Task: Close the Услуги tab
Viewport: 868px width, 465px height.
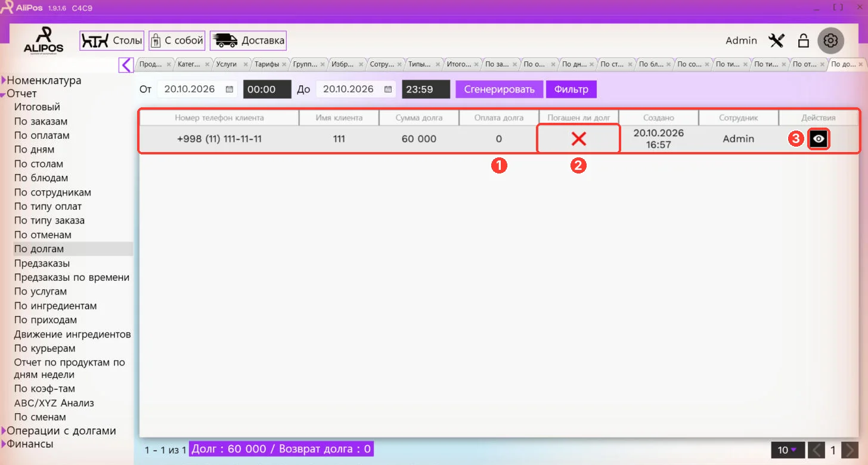Action: [x=246, y=64]
